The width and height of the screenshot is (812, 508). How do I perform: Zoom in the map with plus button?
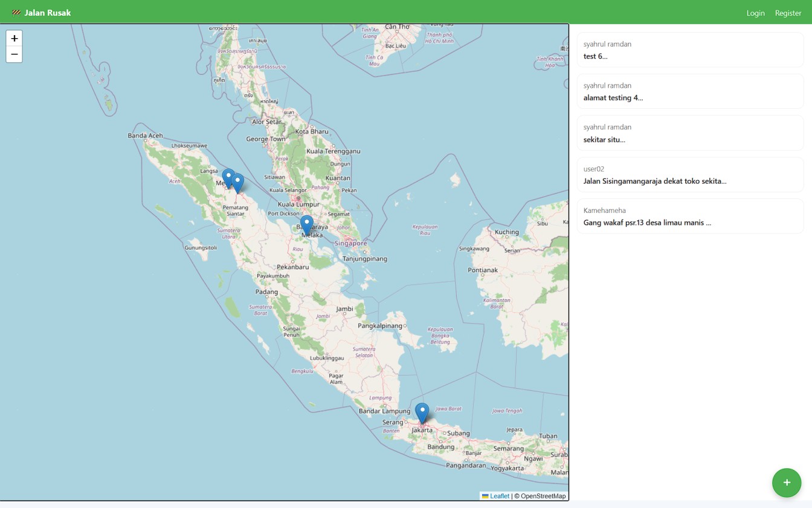click(14, 38)
